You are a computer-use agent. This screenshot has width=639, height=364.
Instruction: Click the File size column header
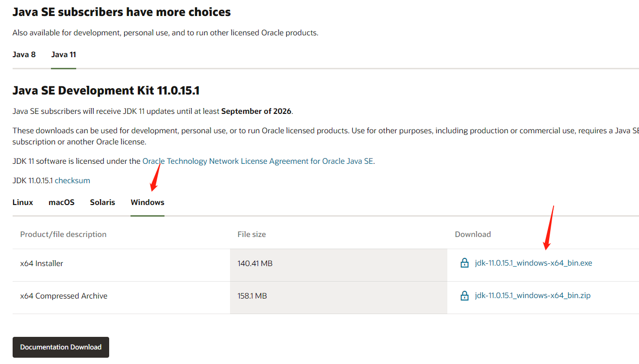click(x=251, y=234)
